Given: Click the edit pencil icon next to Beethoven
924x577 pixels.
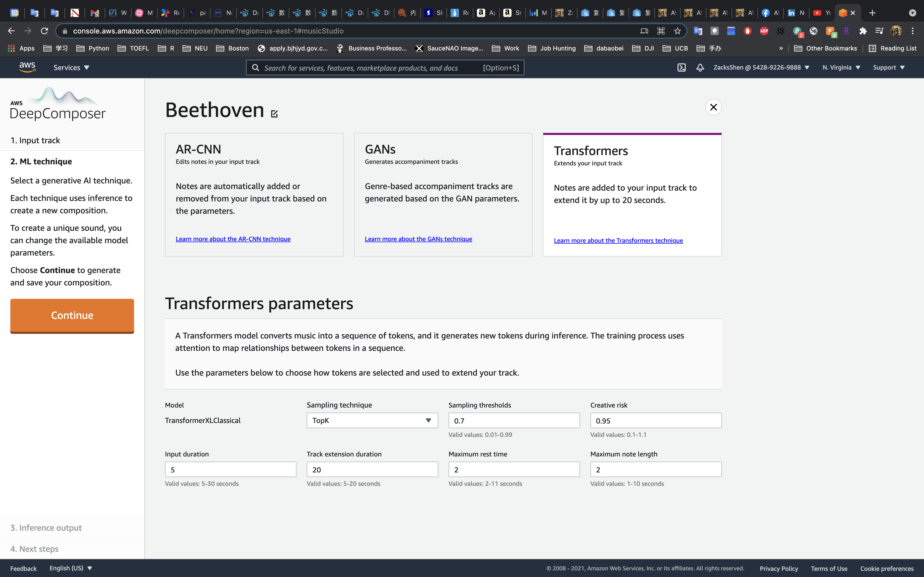Looking at the screenshot, I should (x=274, y=114).
